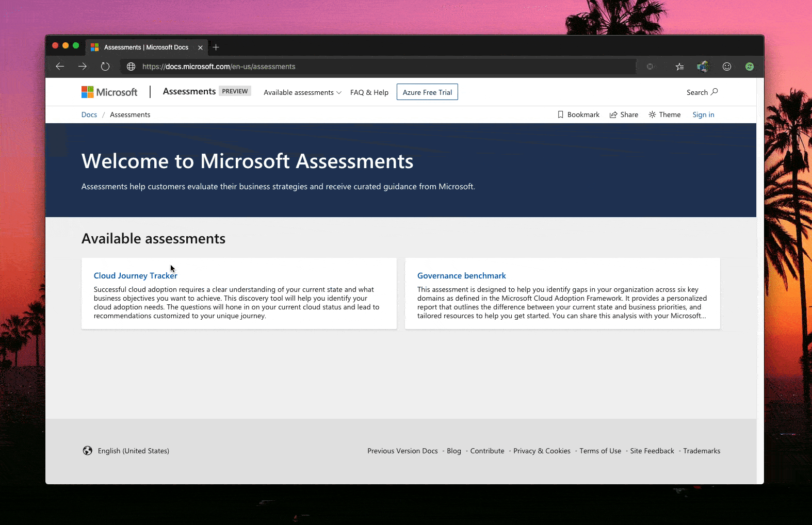Expand the Available assessments dropdown
Screen dimensions: 812x525
[x=302, y=92]
